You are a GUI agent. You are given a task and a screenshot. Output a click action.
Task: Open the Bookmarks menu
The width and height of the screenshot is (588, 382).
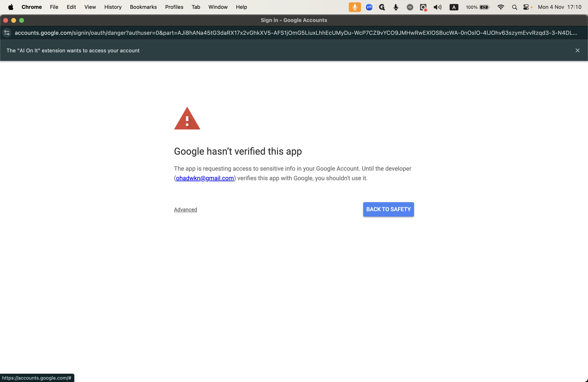pos(143,7)
